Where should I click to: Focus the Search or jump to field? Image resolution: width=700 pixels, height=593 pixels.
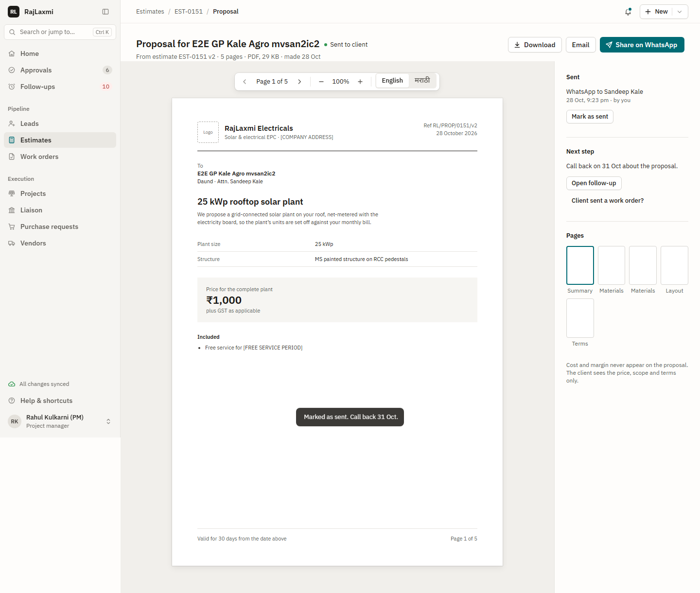click(60, 32)
